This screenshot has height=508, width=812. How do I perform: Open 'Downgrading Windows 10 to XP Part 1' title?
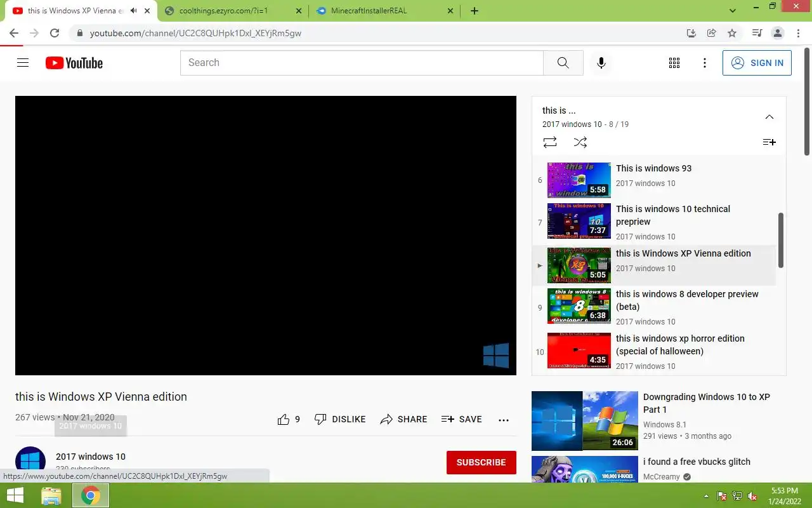(707, 403)
